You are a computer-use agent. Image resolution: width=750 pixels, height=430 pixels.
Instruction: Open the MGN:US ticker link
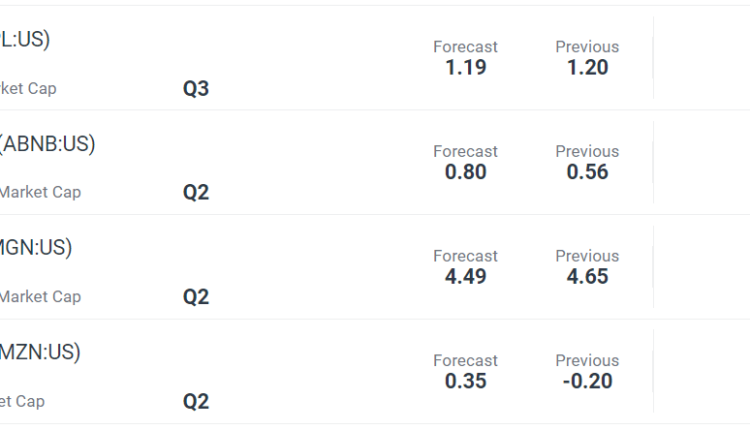(x=36, y=248)
